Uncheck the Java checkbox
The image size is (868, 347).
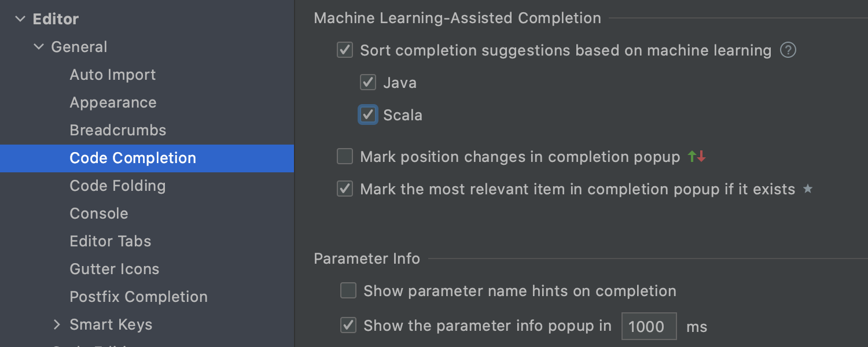click(368, 83)
